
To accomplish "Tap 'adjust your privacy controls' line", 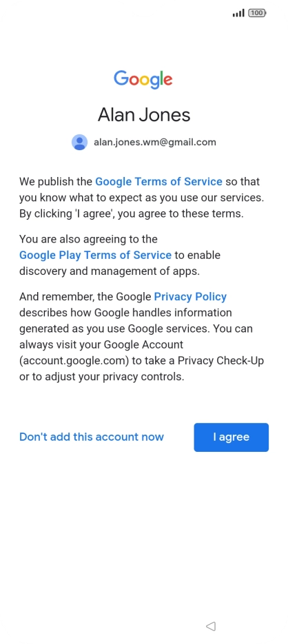I will coord(101,377).
